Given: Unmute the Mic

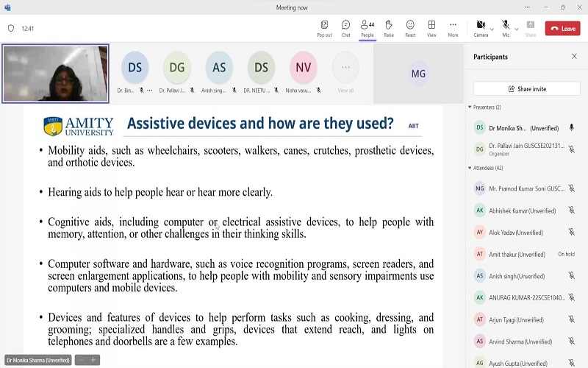Looking at the screenshot, I should pos(506,27).
